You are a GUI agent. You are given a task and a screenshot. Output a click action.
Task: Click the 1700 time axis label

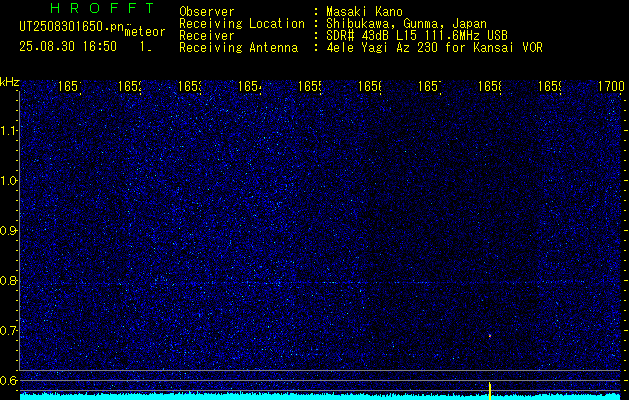pos(611,86)
